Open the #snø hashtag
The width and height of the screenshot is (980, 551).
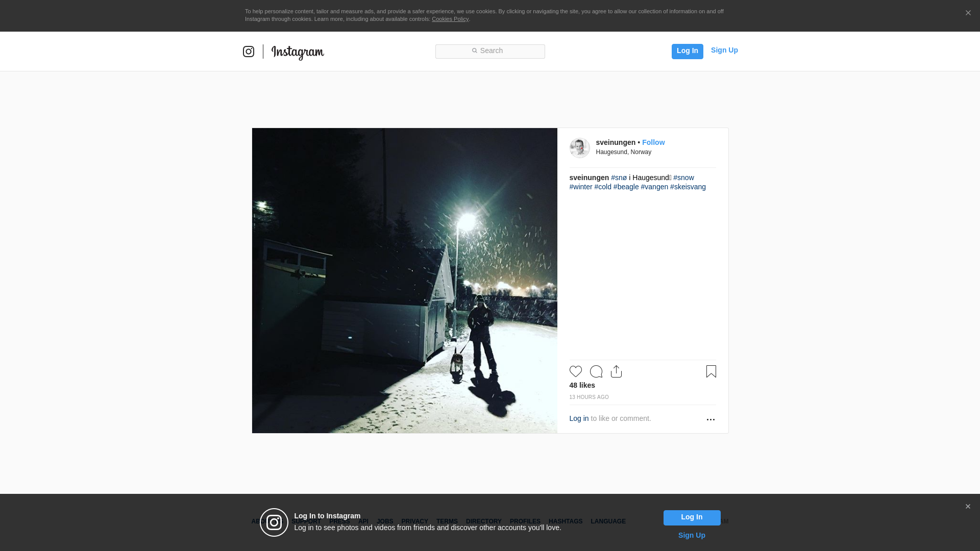[x=618, y=178]
